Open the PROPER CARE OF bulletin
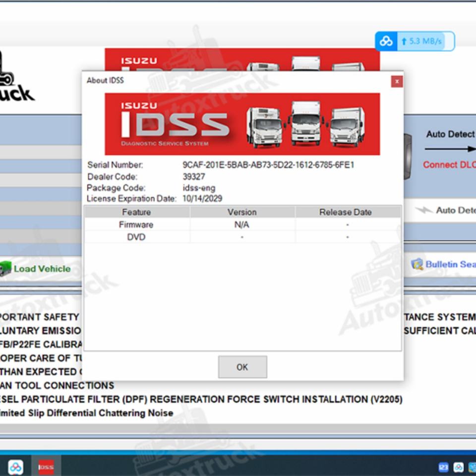Screen dimensions: 476x476 point(41,358)
